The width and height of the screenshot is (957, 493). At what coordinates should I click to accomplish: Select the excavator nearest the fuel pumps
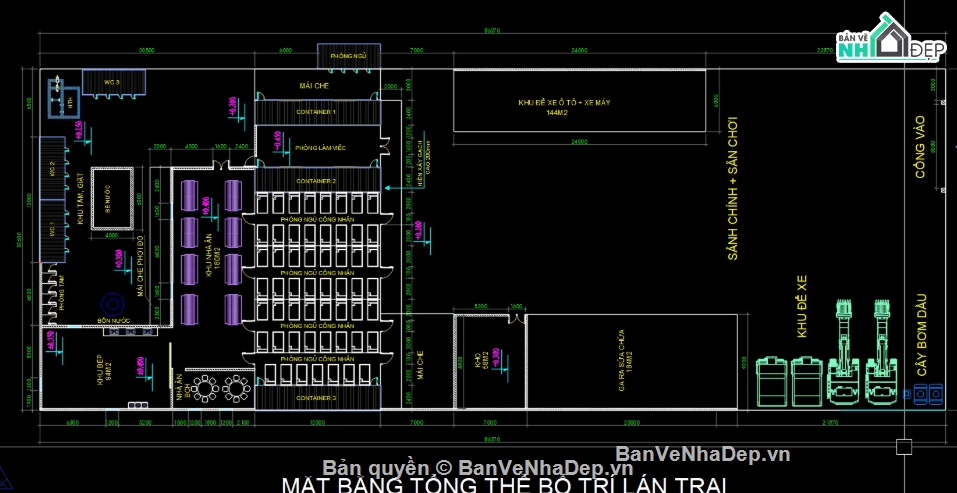click(882, 351)
